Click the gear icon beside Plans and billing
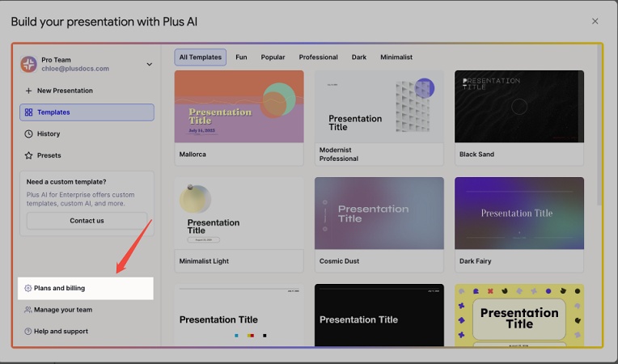618x364 pixels. [28, 288]
